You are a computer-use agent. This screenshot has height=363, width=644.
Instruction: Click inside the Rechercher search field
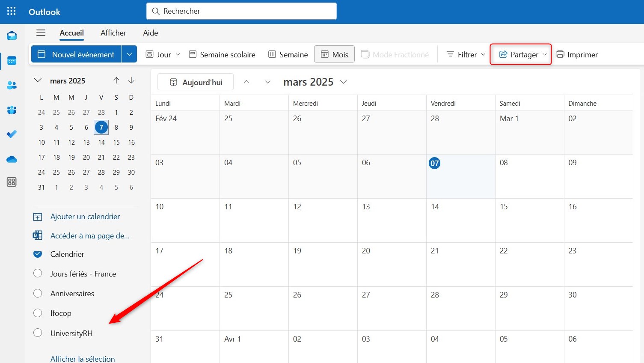coord(241,11)
